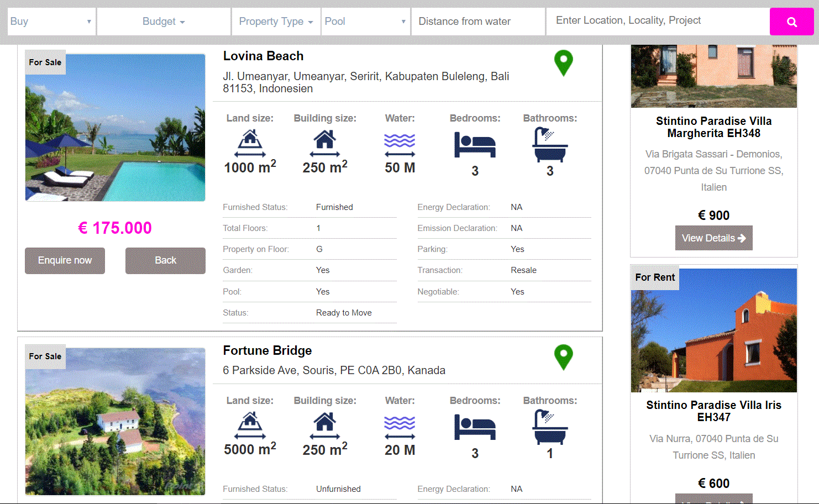Viewport: 819px width, 504px height.
Task: Click Lovina Beach land size icon
Action: (250, 144)
